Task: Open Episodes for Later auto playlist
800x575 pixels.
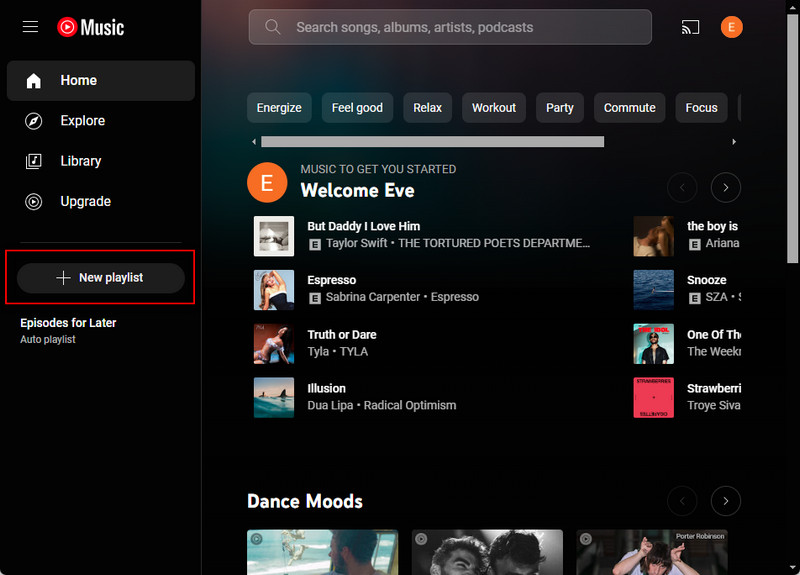Action: pyautogui.click(x=68, y=330)
